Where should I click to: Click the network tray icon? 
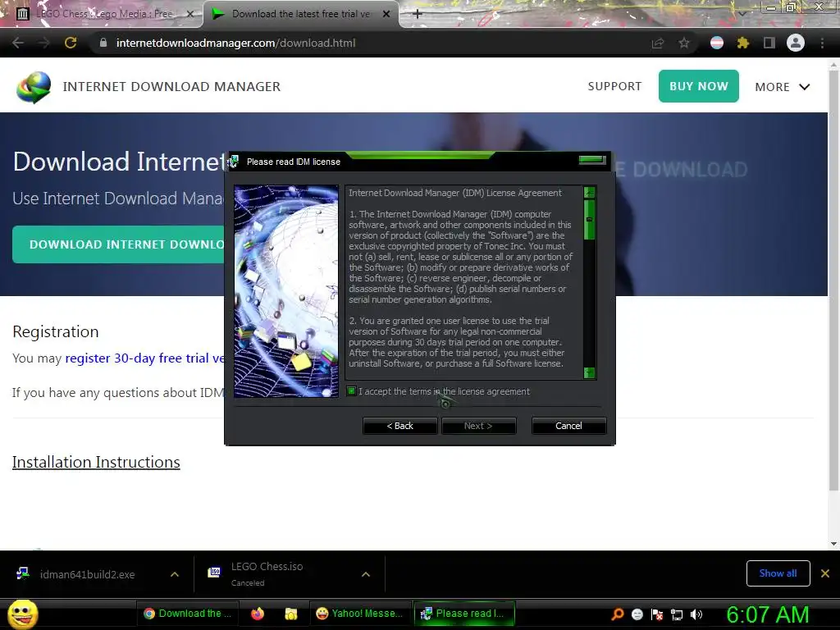pos(677,614)
